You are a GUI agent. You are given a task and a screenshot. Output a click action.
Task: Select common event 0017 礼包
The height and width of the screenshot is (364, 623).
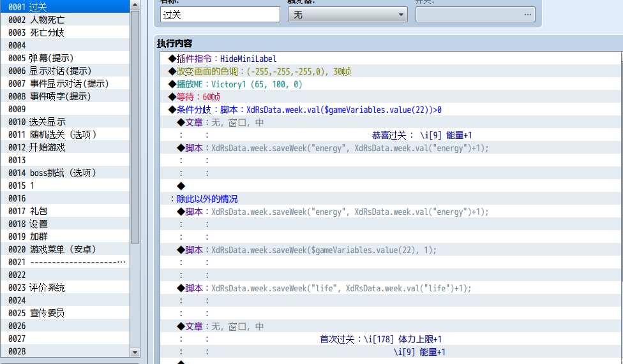point(65,211)
